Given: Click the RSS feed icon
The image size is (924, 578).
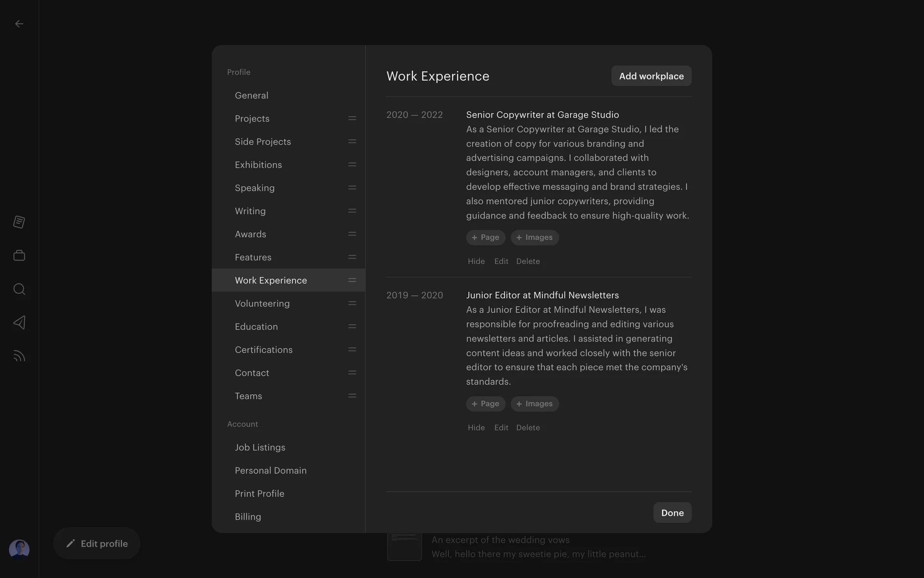Looking at the screenshot, I should [x=19, y=356].
